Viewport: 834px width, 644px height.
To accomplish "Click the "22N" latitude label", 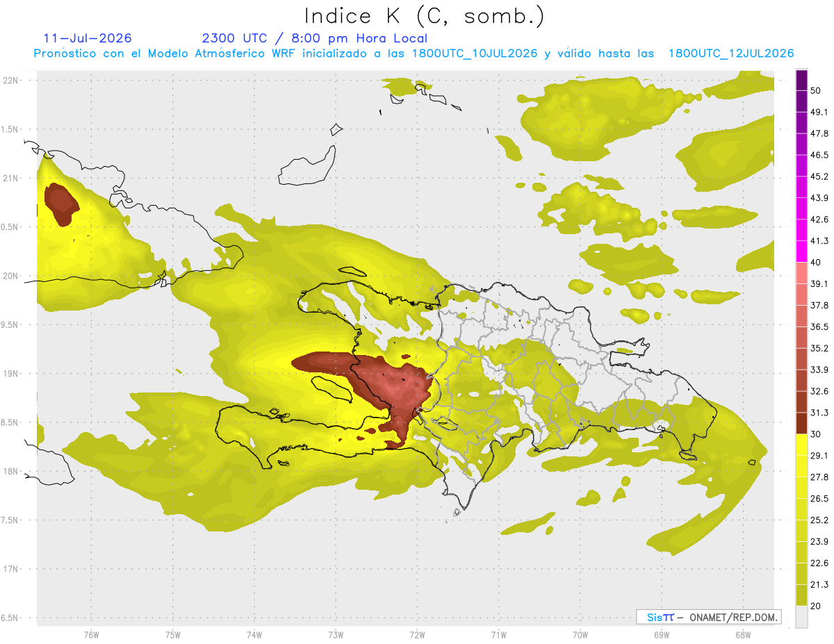I will [x=11, y=80].
